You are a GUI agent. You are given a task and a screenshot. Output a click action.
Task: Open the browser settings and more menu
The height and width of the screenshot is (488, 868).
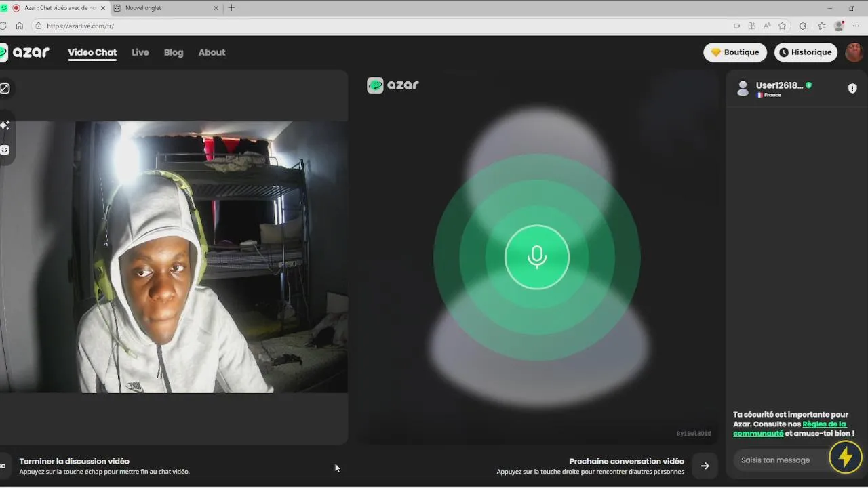click(x=856, y=26)
